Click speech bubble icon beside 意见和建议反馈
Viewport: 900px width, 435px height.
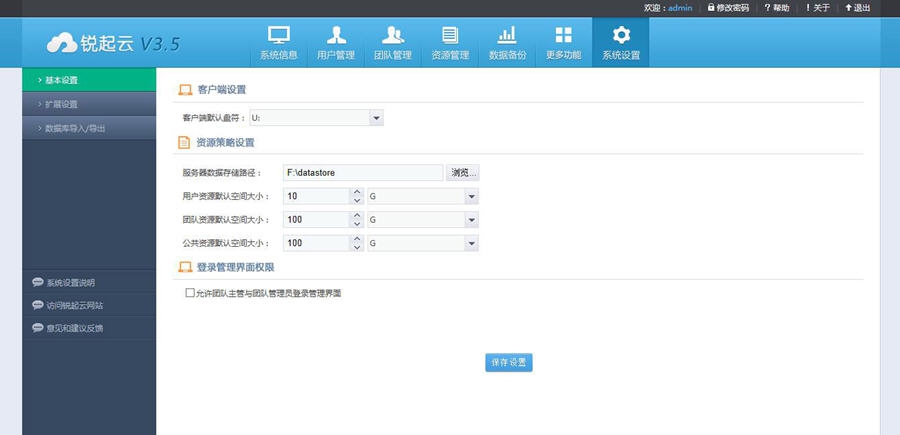[x=38, y=328]
